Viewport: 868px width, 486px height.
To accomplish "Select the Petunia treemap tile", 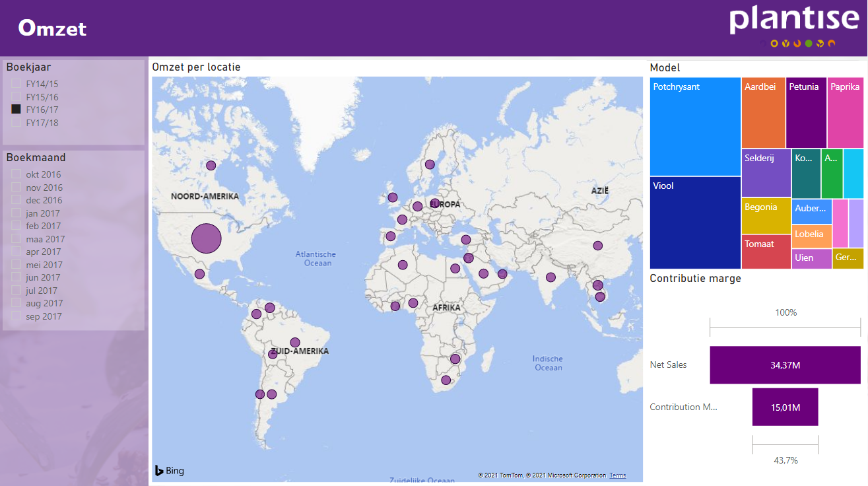I will (806, 112).
